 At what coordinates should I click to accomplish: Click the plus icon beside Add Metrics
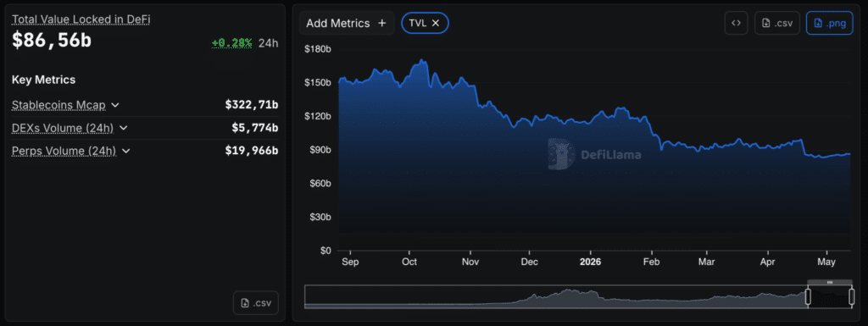pos(381,23)
